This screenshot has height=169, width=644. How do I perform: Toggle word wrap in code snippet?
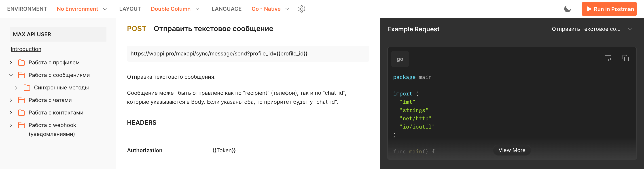[608, 58]
